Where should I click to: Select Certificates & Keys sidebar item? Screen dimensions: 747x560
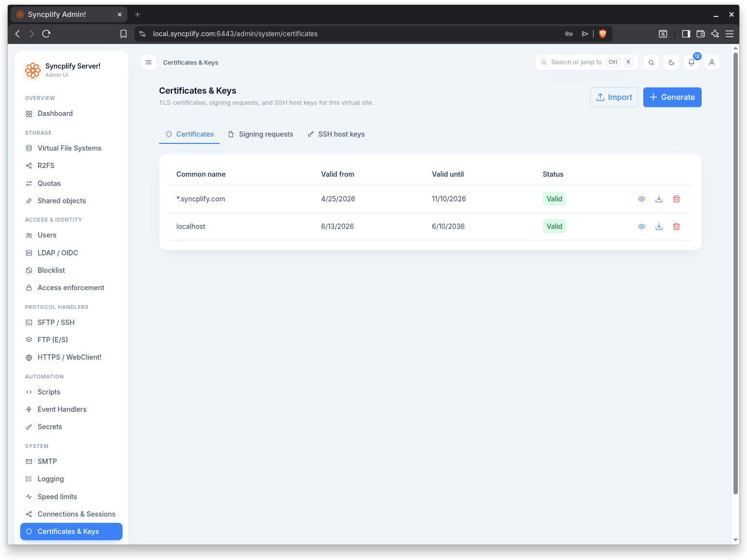click(x=71, y=532)
